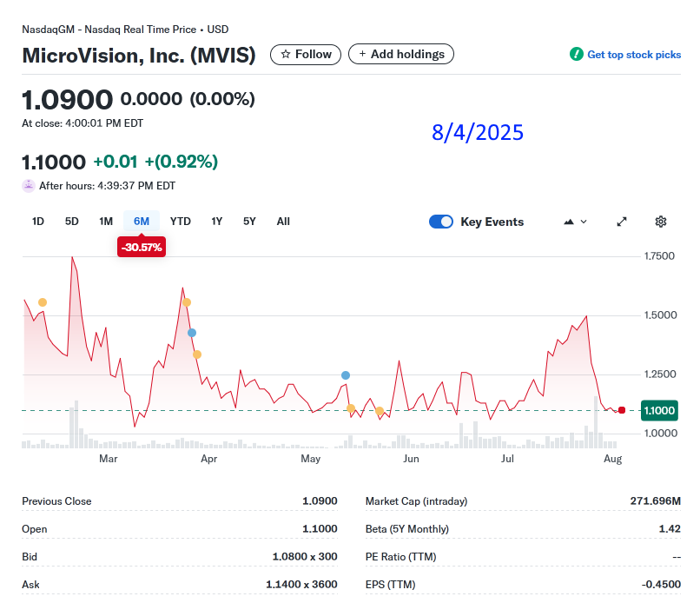
Task: Select the YTD chart range tab
Action: [181, 221]
